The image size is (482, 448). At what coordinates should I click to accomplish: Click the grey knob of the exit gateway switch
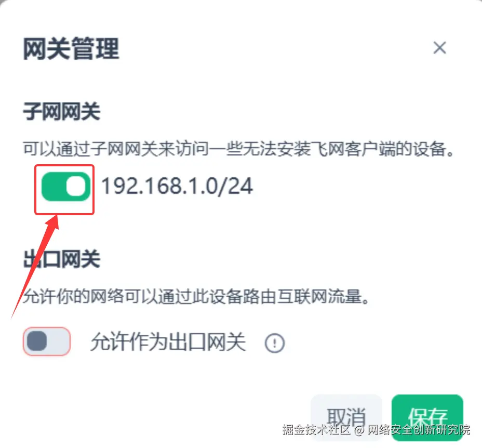coord(37,341)
